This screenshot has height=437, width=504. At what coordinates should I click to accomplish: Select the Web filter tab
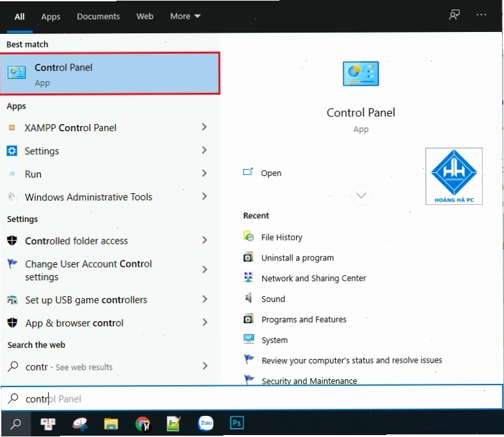145,16
